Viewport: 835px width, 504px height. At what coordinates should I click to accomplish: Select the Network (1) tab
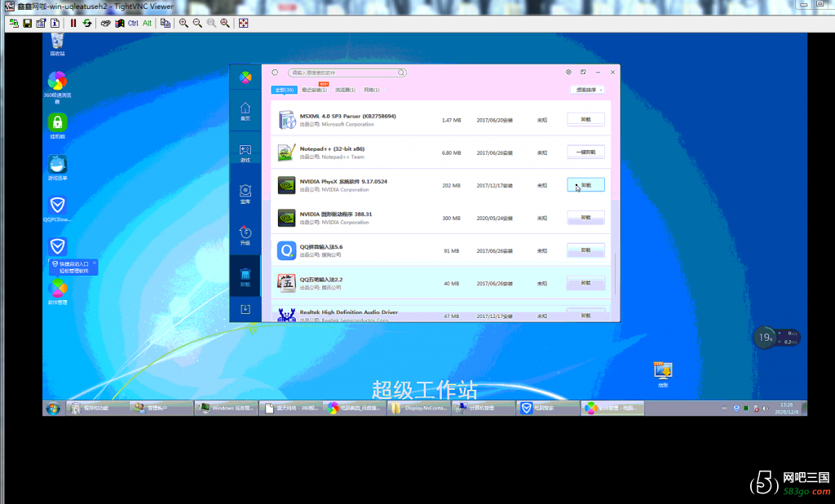click(372, 90)
